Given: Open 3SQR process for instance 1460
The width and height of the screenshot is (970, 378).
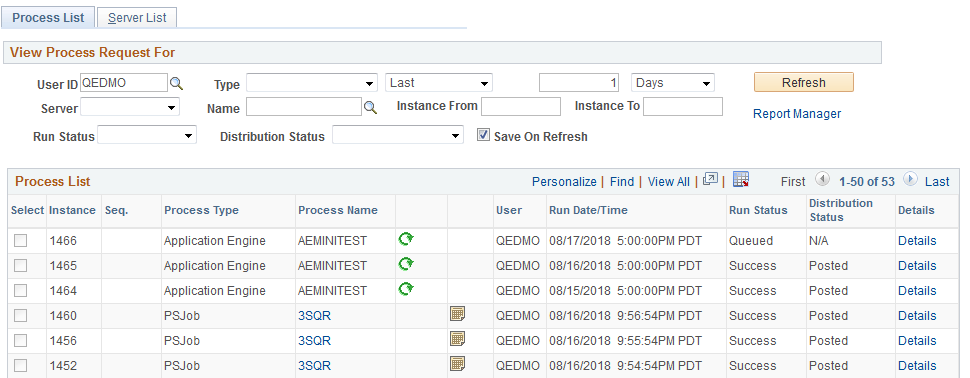Looking at the screenshot, I should click(314, 316).
